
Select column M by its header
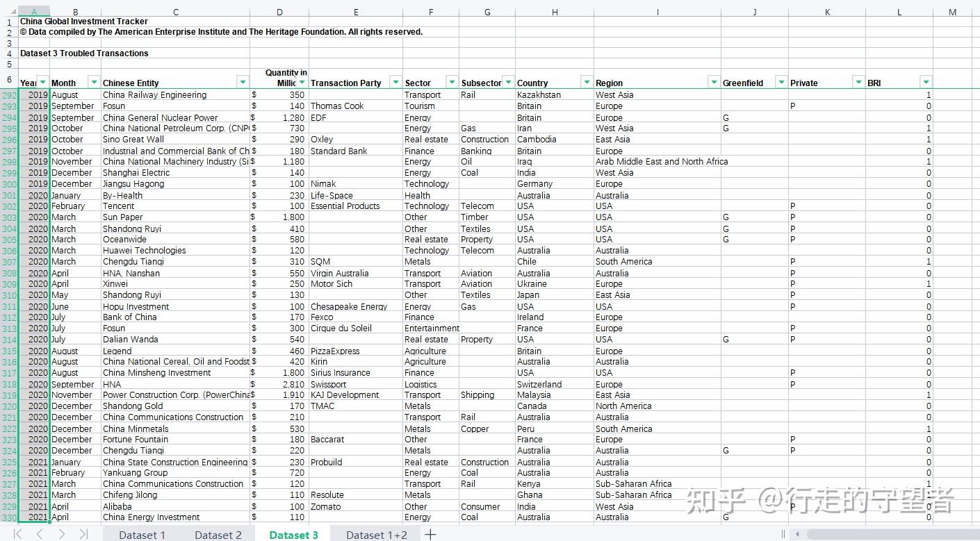coord(952,12)
